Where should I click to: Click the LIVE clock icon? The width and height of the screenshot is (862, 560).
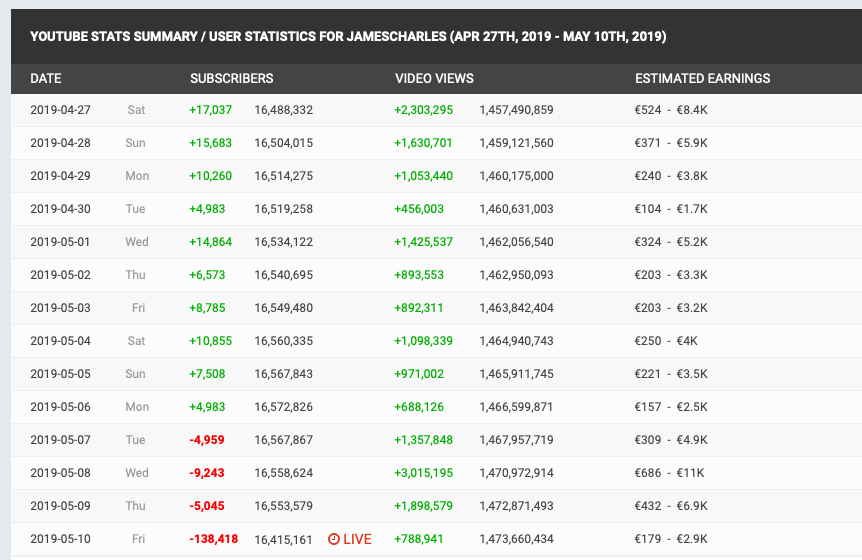point(334,539)
